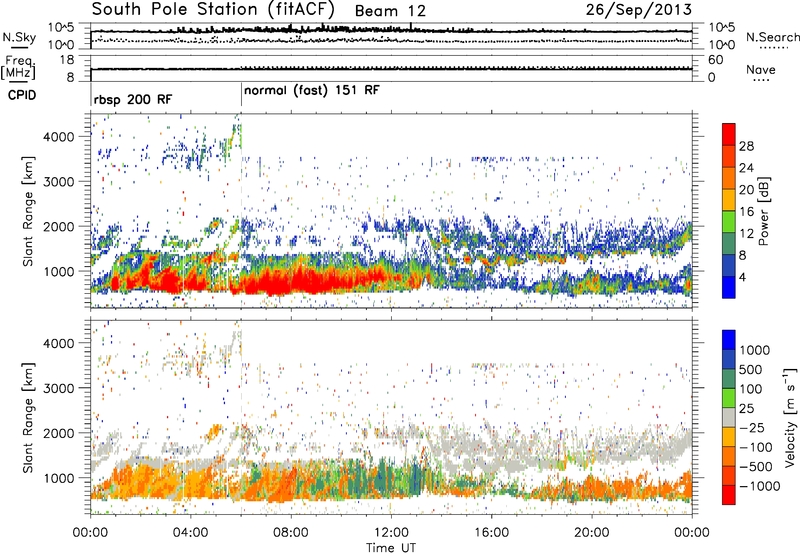Click the 'Time UT' axis title
This screenshot has height=554, width=800.
click(391, 548)
